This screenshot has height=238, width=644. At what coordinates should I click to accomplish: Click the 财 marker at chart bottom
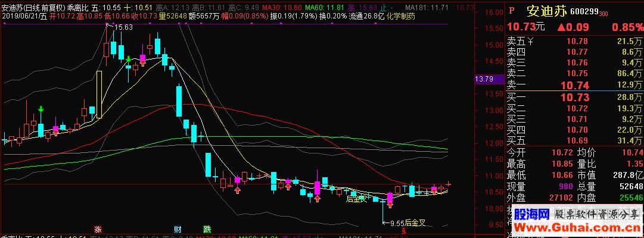point(178,229)
